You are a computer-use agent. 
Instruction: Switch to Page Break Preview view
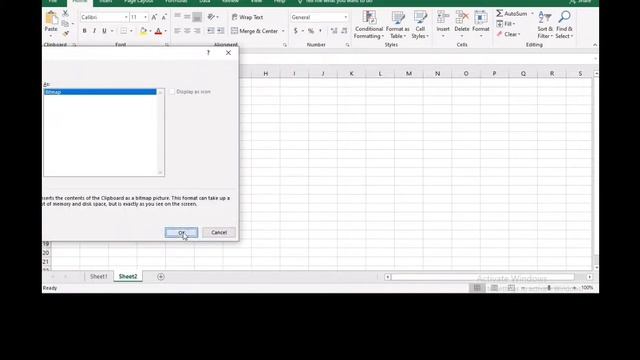point(511,288)
